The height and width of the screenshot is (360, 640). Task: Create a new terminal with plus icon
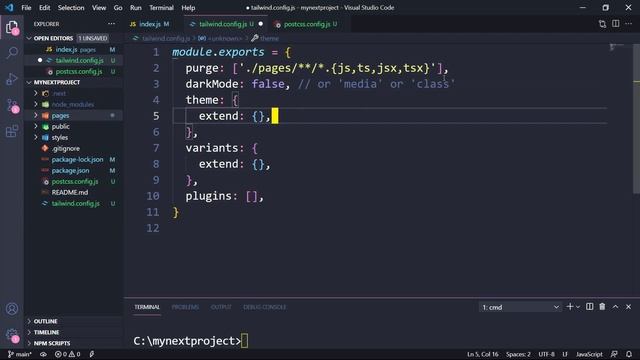[570, 307]
